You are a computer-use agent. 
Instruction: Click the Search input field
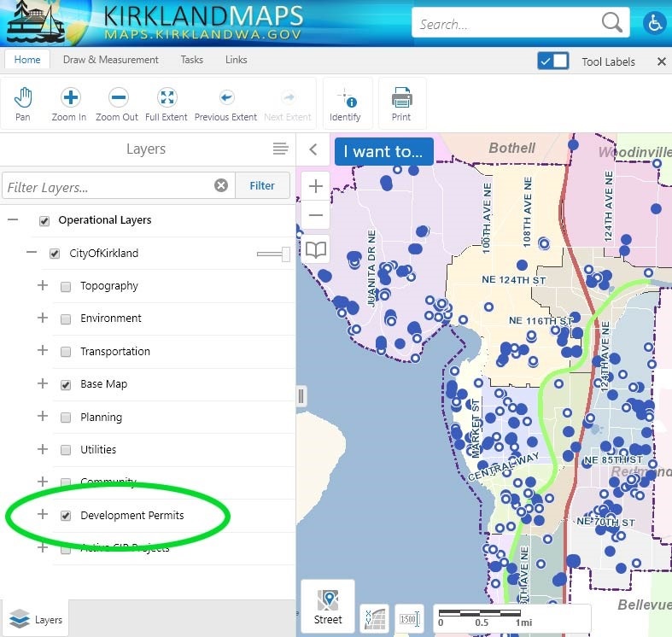[505, 22]
